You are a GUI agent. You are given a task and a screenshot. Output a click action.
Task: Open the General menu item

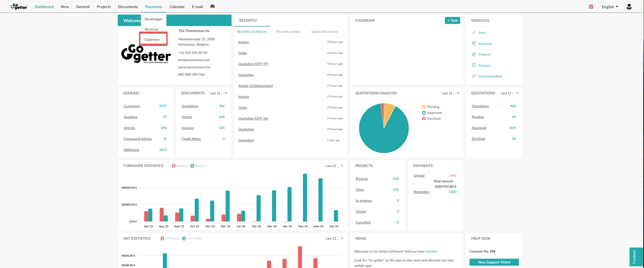pyautogui.click(x=83, y=7)
